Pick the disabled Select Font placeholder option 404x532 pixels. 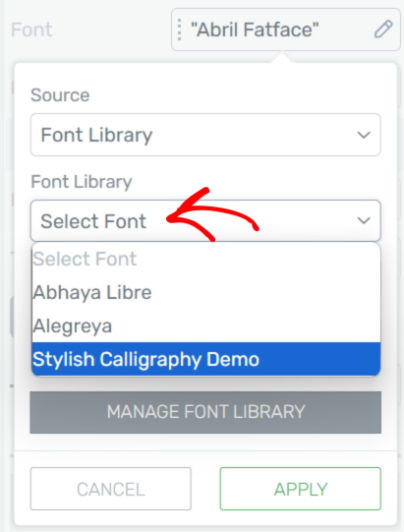(x=205, y=260)
